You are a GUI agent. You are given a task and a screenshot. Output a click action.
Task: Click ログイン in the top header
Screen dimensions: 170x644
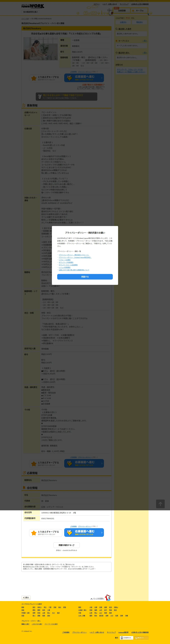(x=97, y=4)
